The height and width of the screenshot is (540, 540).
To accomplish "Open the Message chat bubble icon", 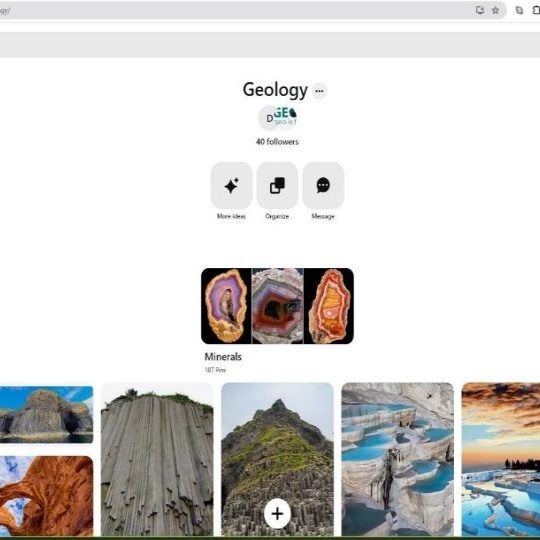I will 323,186.
